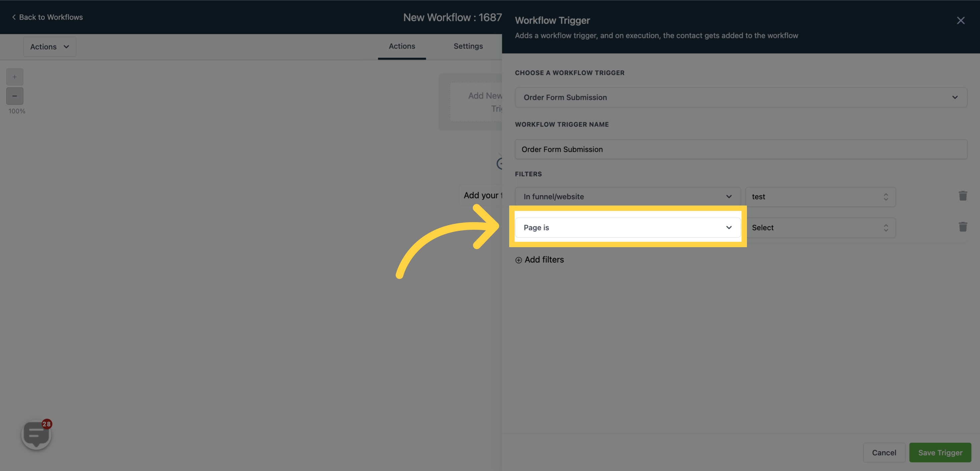Click the Cancel button
This screenshot has height=471, width=980.
[x=884, y=452]
